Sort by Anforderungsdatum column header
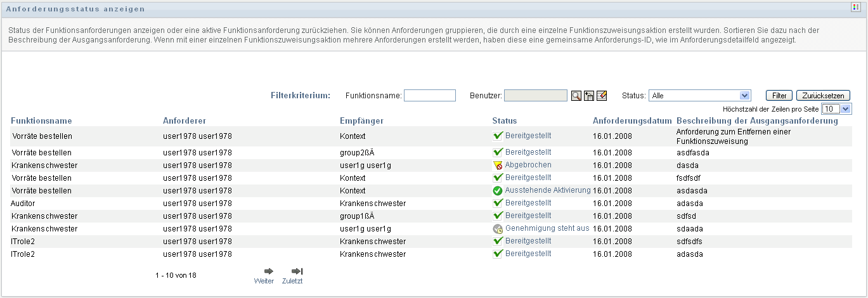The height and width of the screenshot is (298, 868). coord(632,120)
